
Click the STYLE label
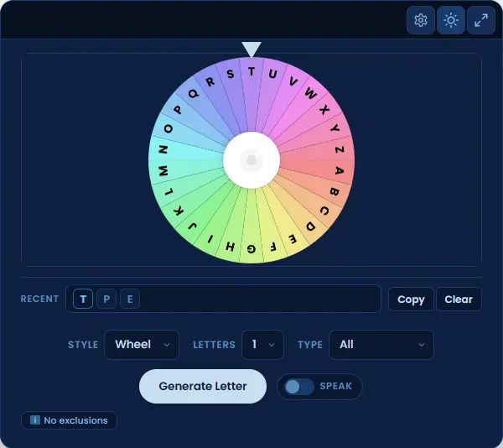coord(83,345)
